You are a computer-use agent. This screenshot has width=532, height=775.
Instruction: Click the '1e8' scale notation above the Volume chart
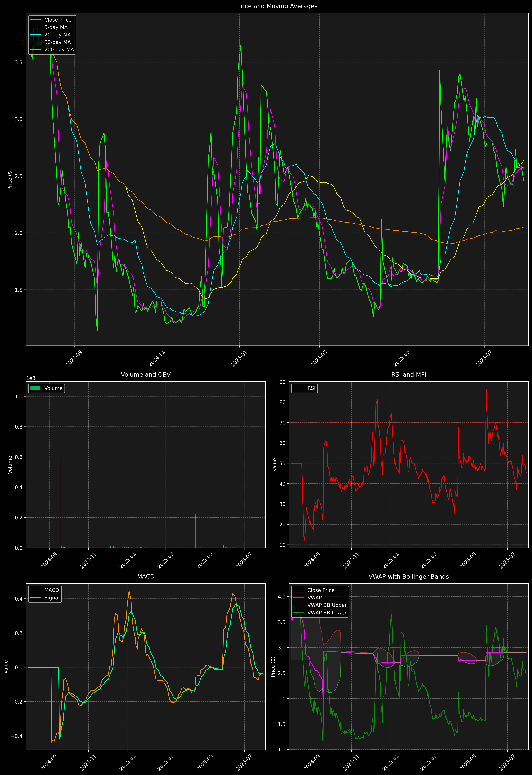(x=31, y=378)
